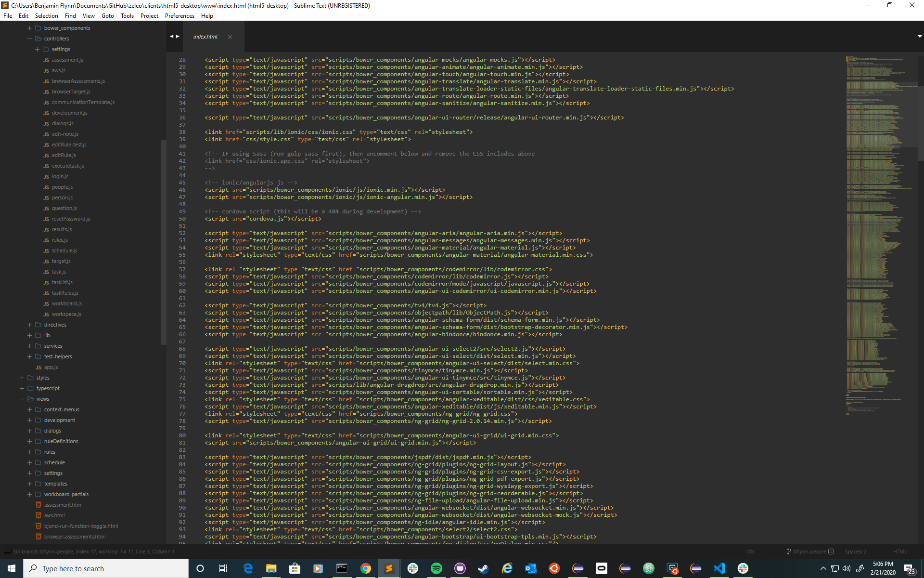Open the command prompt taskbar icon
Screen dimensions: 924x578
coord(342,568)
